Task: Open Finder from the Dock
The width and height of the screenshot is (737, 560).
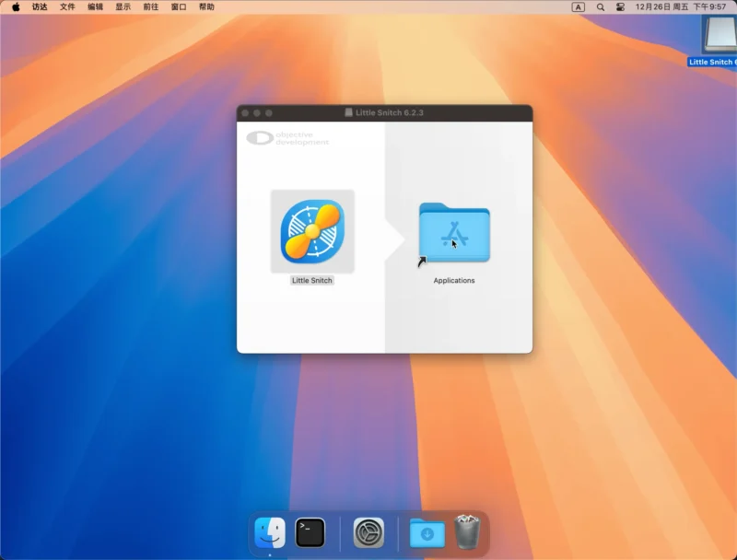Action: coord(270,532)
